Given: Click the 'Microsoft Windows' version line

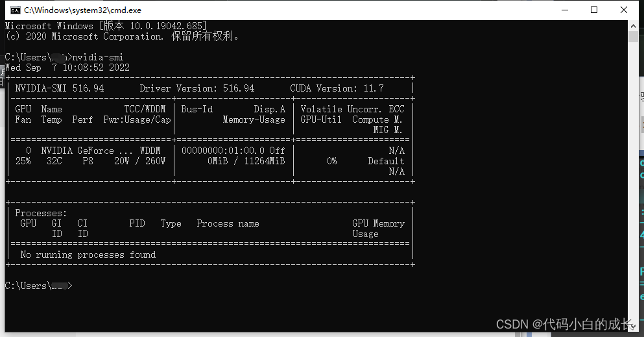Looking at the screenshot, I should click(106, 26).
